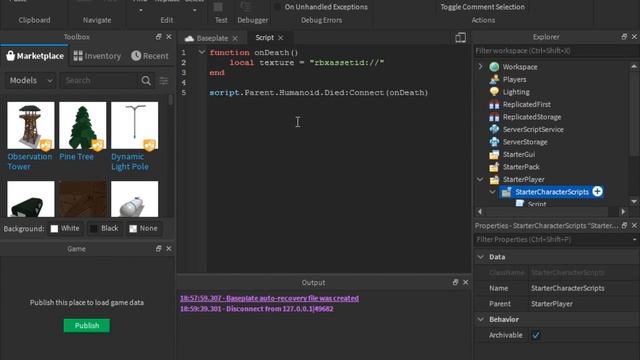
Task: Open the Toolbox search filter options icon
Action: [x=164, y=81]
